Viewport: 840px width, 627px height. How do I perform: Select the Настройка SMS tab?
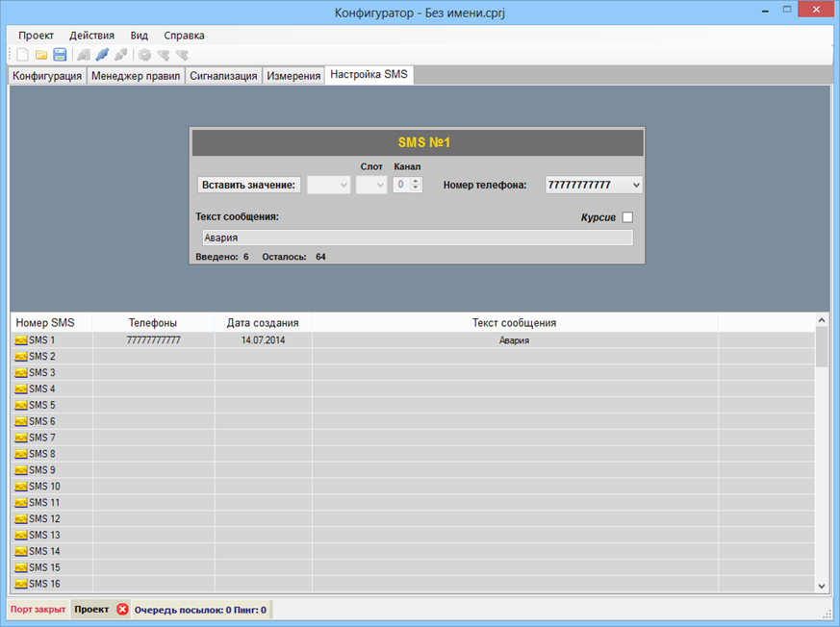(369, 74)
